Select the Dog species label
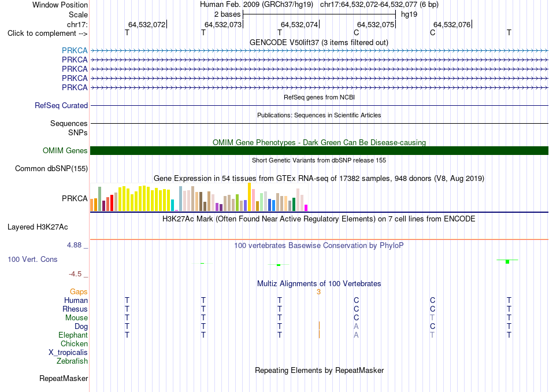 point(81,327)
